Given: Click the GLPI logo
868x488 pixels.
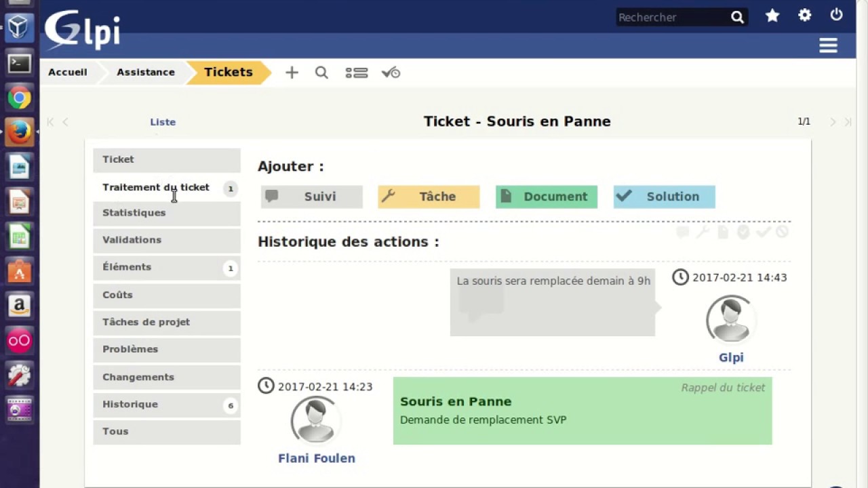Looking at the screenshot, I should pos(83,30).
